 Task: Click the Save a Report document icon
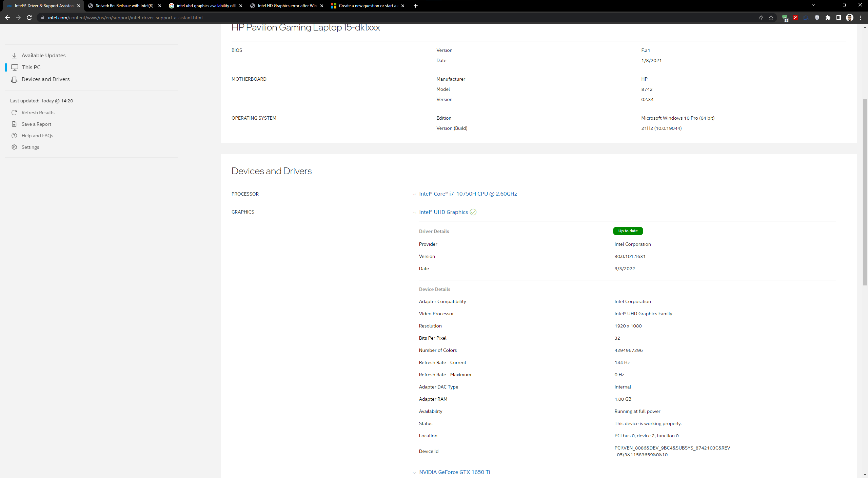coord(14,124)
